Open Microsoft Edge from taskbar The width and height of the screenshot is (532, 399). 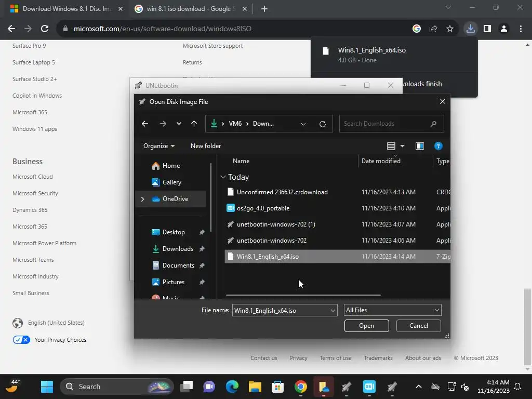tap(232, 387)
